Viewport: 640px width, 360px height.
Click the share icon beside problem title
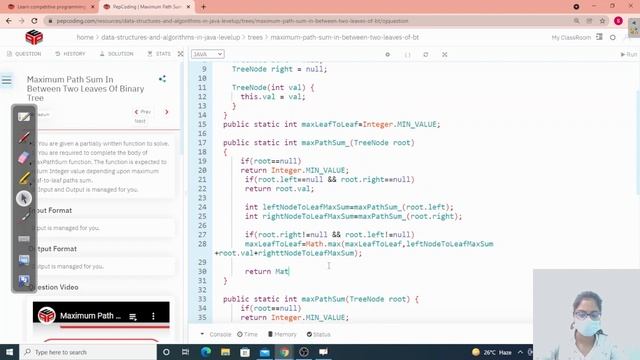coord(162,79)
